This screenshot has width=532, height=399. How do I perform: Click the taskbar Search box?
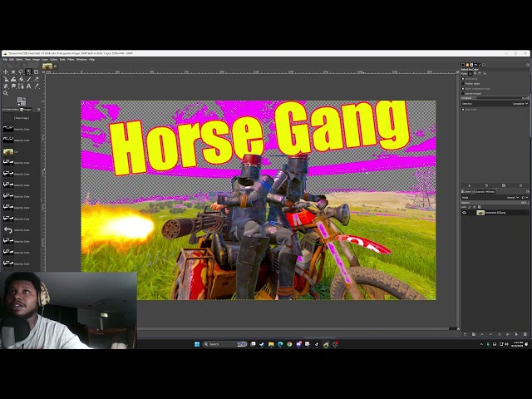coord(224,344)
